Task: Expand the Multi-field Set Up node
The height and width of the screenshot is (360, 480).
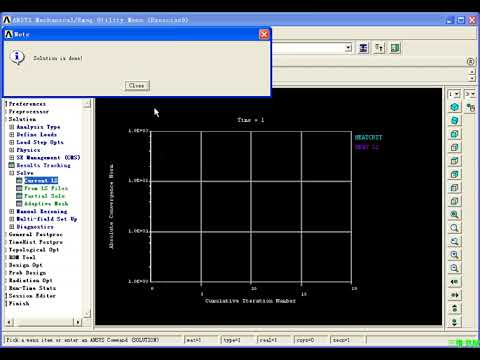Action: pyautogui.click(x=12, y=219)
